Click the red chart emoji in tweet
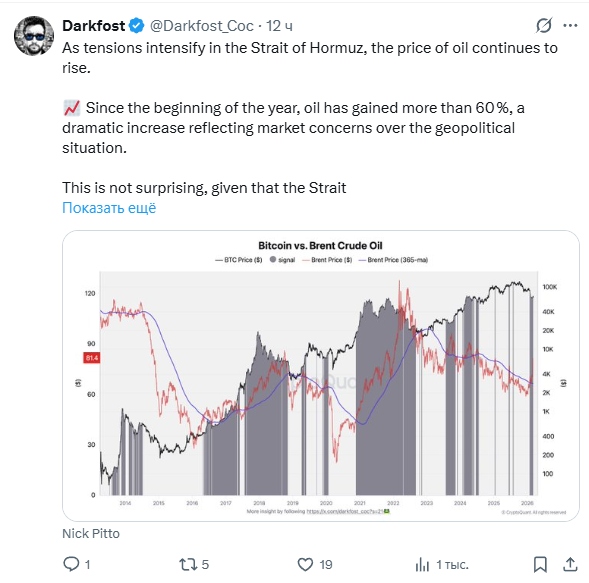Viewport: 589px width, 583px height. click(x=71, y=108)
